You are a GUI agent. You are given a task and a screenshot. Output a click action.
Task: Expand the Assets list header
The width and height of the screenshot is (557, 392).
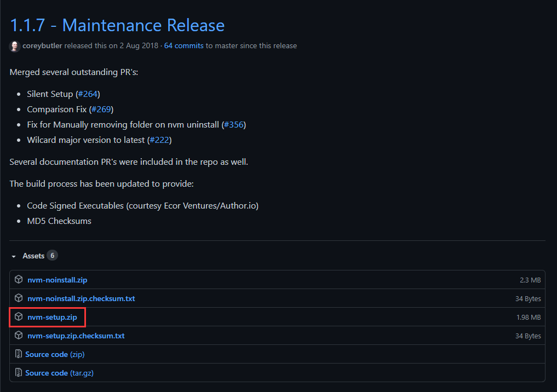tap(33, 255)
